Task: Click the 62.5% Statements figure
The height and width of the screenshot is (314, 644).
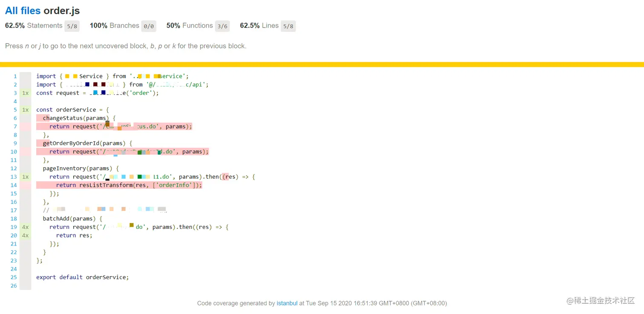Action: (x=15, y=26)
